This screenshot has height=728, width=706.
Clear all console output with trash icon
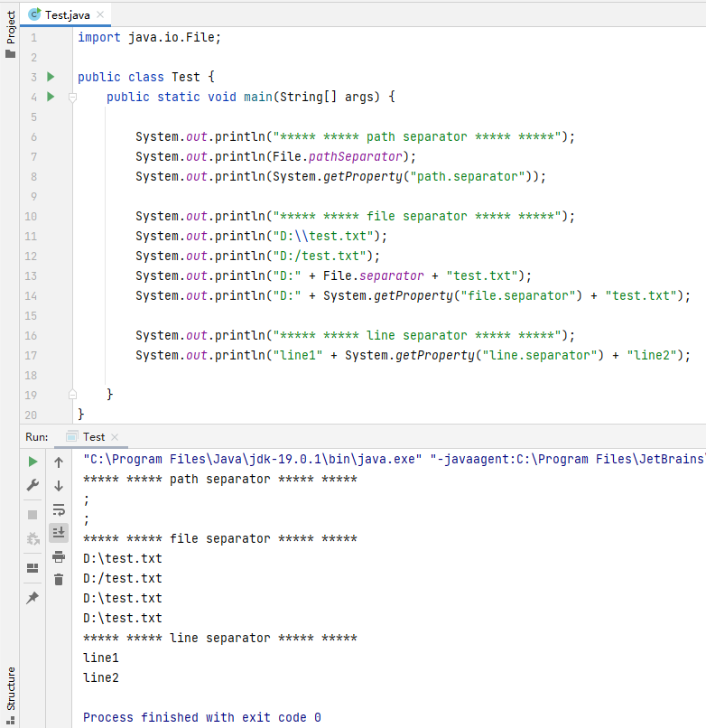pos(59,579)
